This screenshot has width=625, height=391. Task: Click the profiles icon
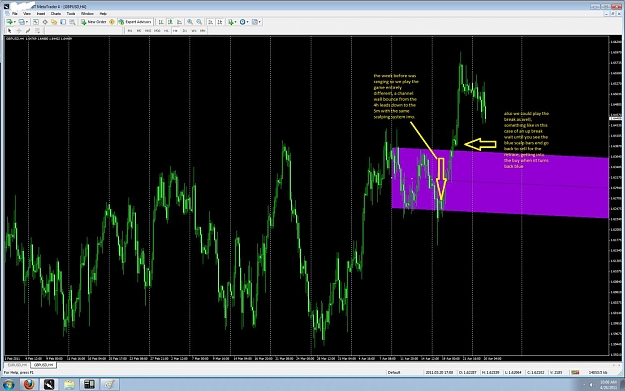21,22
